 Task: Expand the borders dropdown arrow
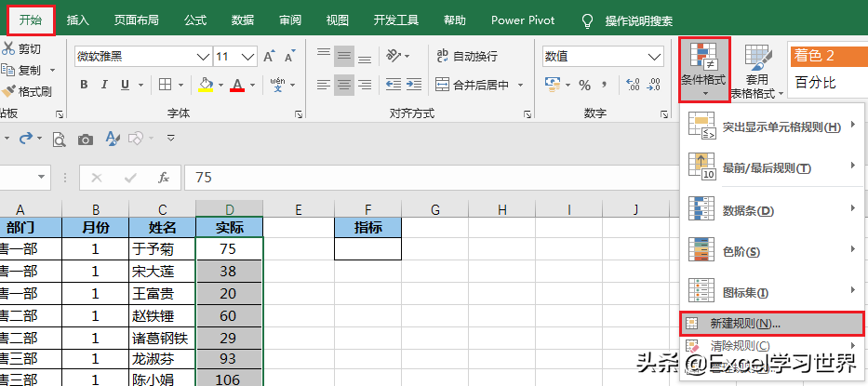(181, 86)
